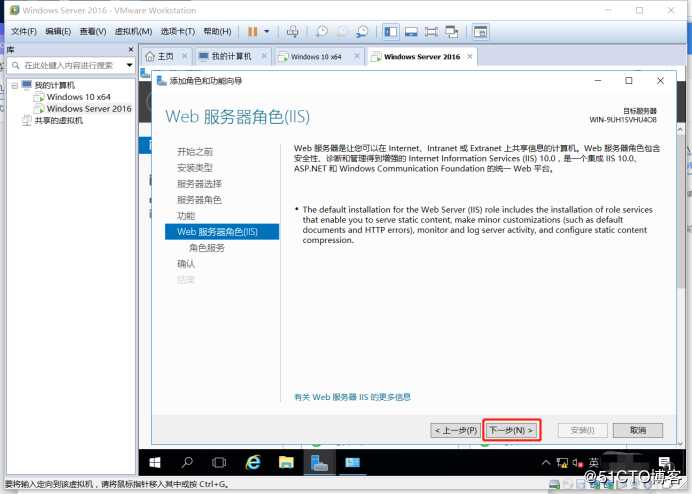Click the wizard title bar icon
Image resolution: width=692 pixels, height=494 pixels.
tap(162, 81)
